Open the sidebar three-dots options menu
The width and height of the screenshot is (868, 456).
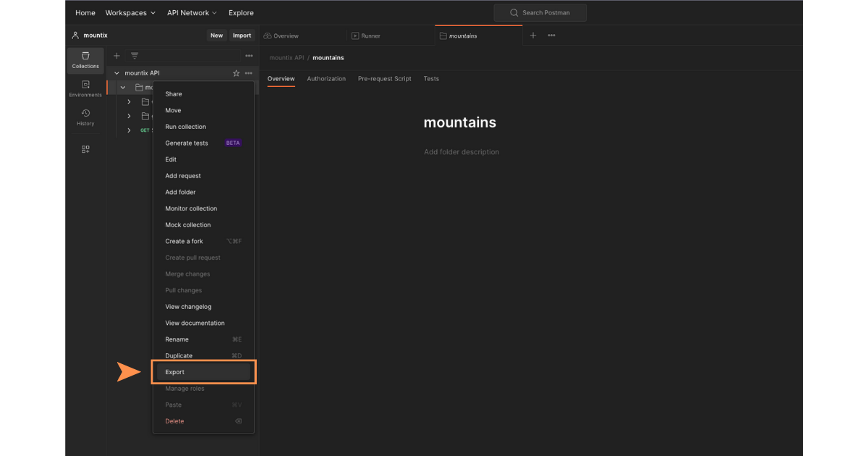(249, 56)
